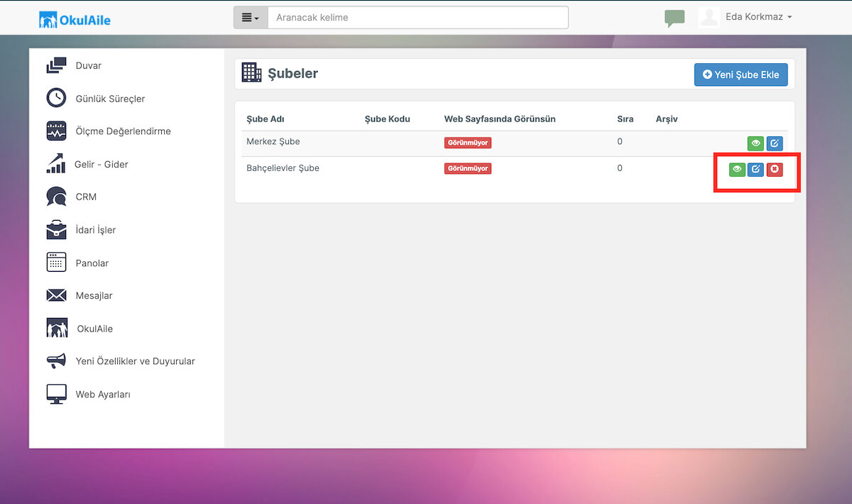Open Günlük Süreçler menu item
The width and height of the screenshot is (852, 504).
coord(110,99)
